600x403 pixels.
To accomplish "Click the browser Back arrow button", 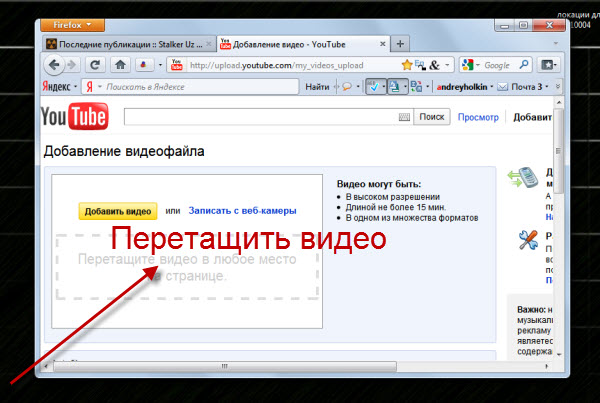I will point(54,65).
